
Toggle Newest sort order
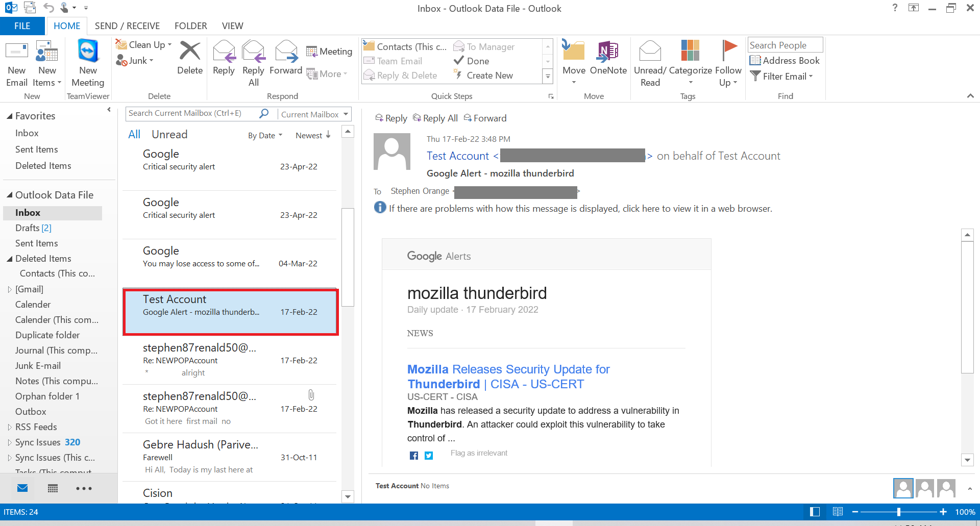313,135
